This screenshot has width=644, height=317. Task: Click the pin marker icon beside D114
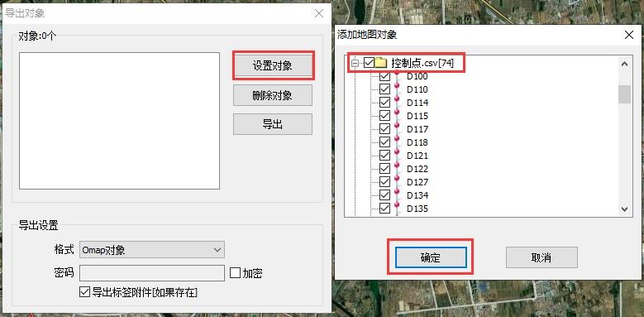pyautogui.click(x=397, y=103)
